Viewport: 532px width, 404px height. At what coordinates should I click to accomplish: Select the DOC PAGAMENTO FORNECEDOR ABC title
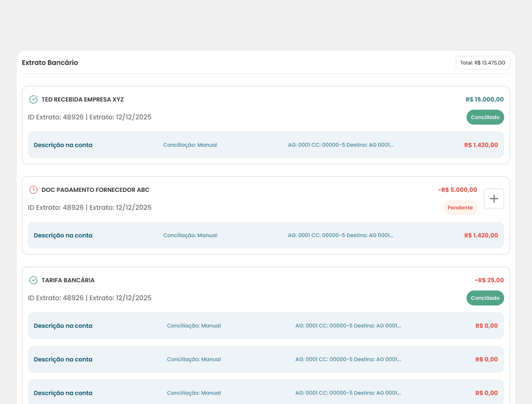tap(95, 190)
